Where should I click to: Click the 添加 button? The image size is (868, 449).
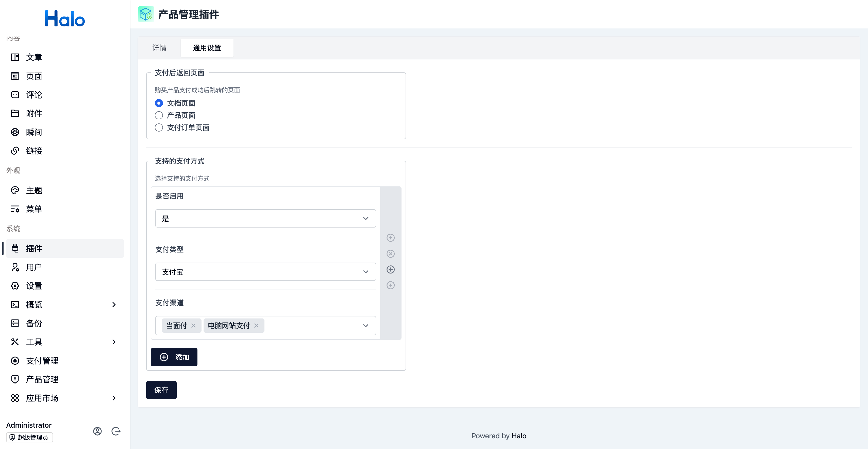tap(174, 357)
